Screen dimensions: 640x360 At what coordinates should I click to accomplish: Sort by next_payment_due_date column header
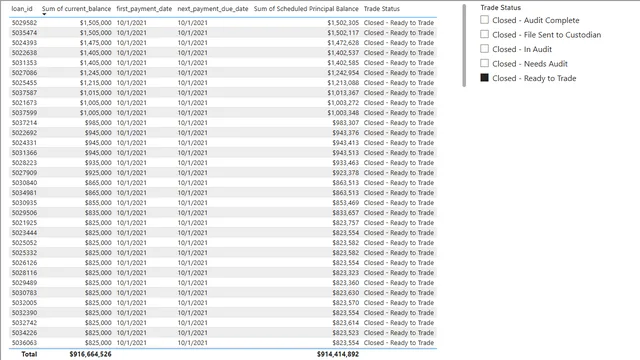click(x=213, y=9)
